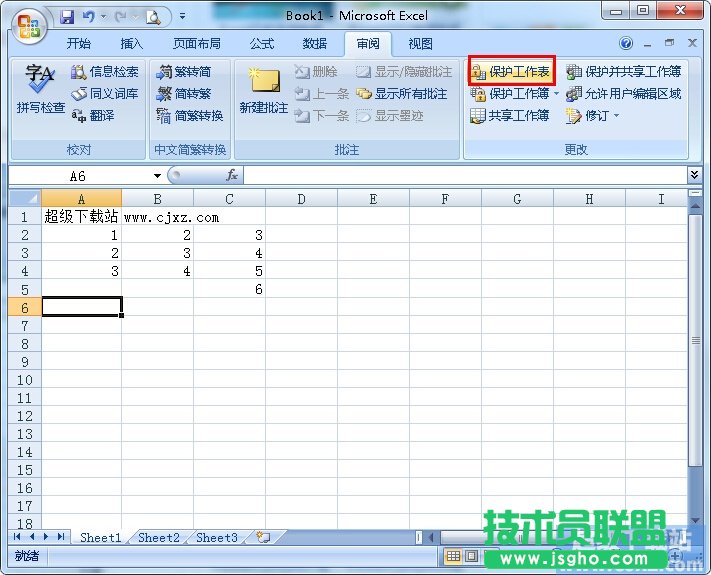The height and width of the screenshot is (575, 711).
Task: Switch to the 页面布局 tab
Action: coord(197,44)
